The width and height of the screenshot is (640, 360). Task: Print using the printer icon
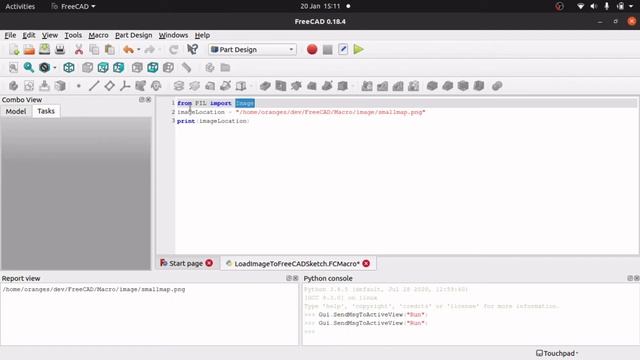point(60,50)
